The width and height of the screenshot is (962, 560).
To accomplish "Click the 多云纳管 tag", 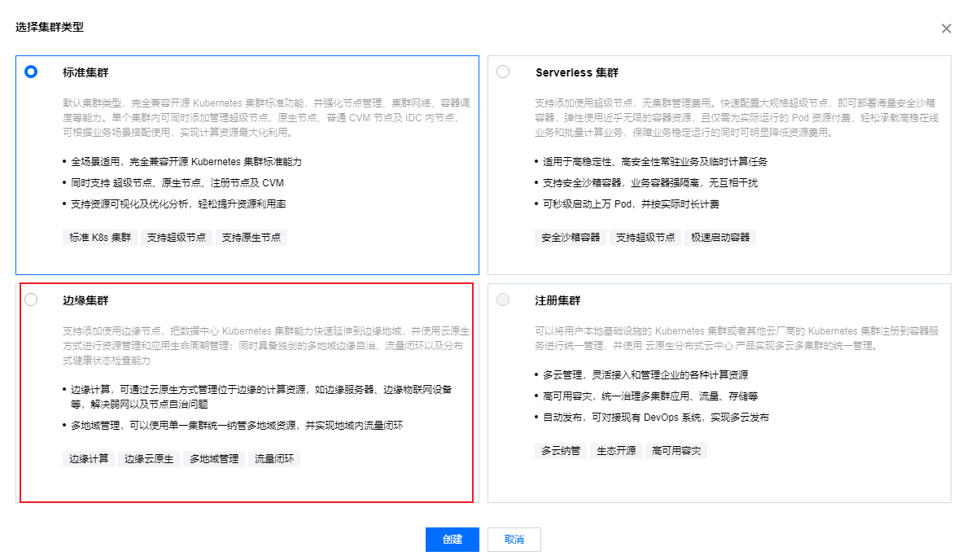I will point(561,451).
